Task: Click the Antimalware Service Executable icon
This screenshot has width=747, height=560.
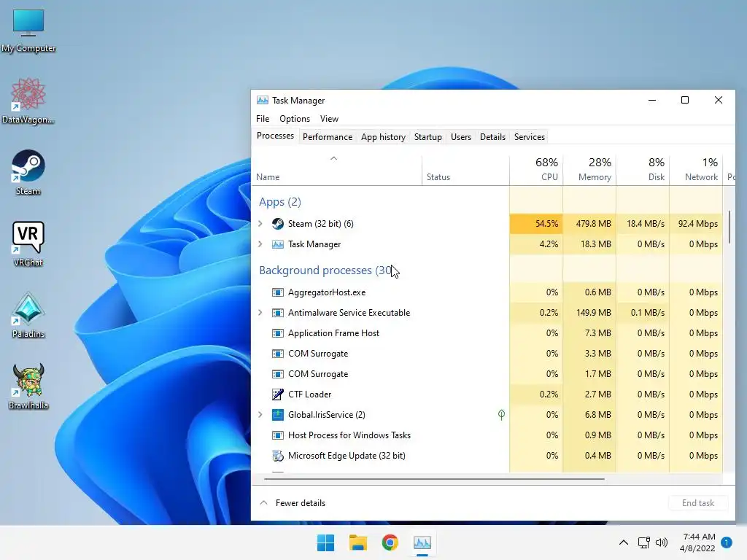Action: click(x=278, y=313)
